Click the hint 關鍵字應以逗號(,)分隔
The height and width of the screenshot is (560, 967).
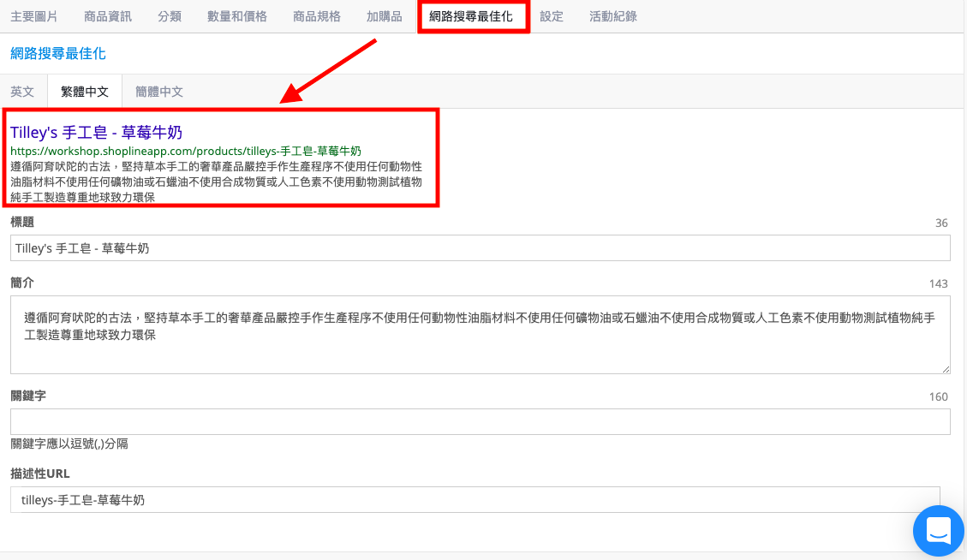(x=69, y=444)
